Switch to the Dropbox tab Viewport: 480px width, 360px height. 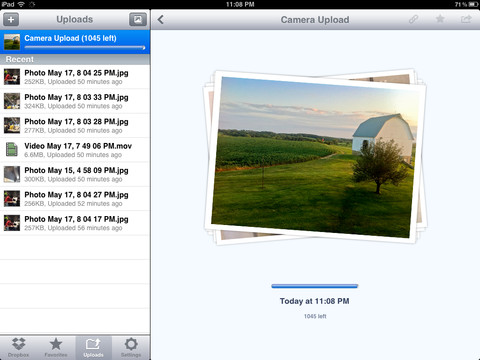point(19,347)
